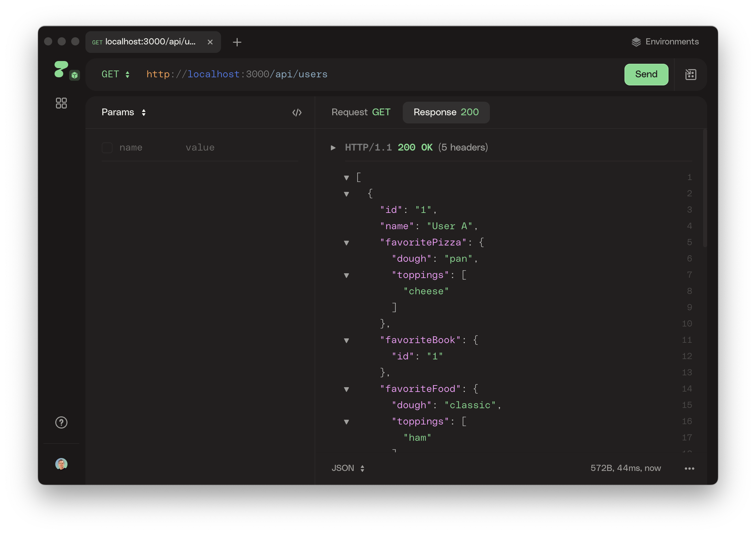Collapse the favoritePizza JSON object
The width and height of the screenshot is (756, 535).
click(346, 243)
